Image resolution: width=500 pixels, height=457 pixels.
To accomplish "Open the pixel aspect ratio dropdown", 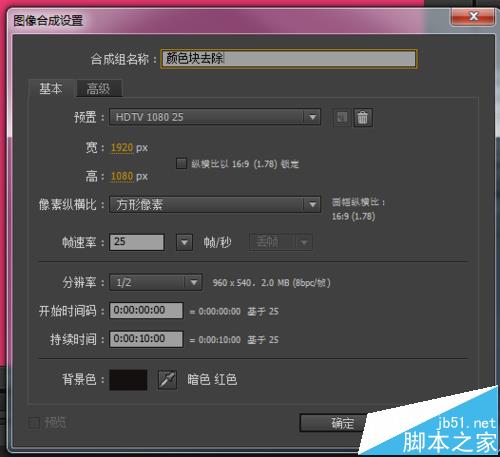I will [x=215, y=204].
